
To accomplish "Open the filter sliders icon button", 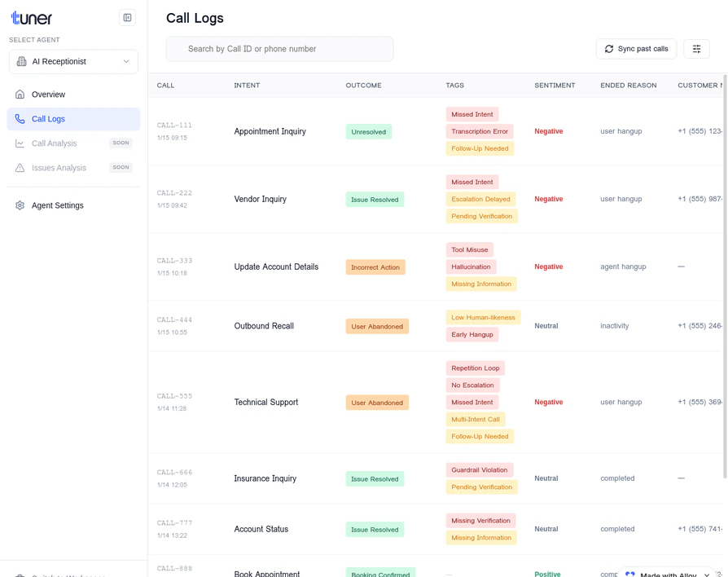I will [696, 49].
